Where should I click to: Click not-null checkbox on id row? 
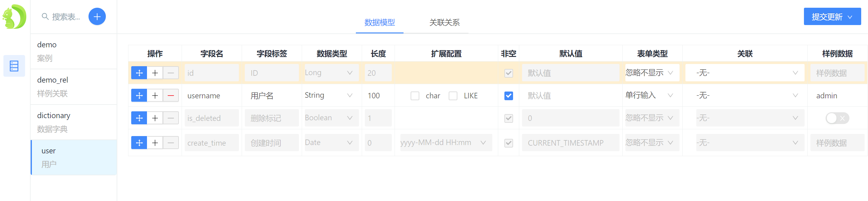click(508, 73)
